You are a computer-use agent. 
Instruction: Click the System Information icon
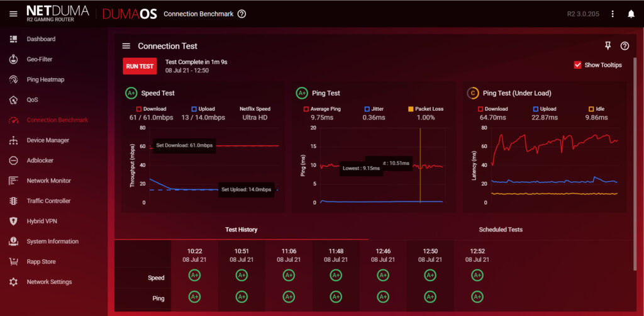point(14,241)
